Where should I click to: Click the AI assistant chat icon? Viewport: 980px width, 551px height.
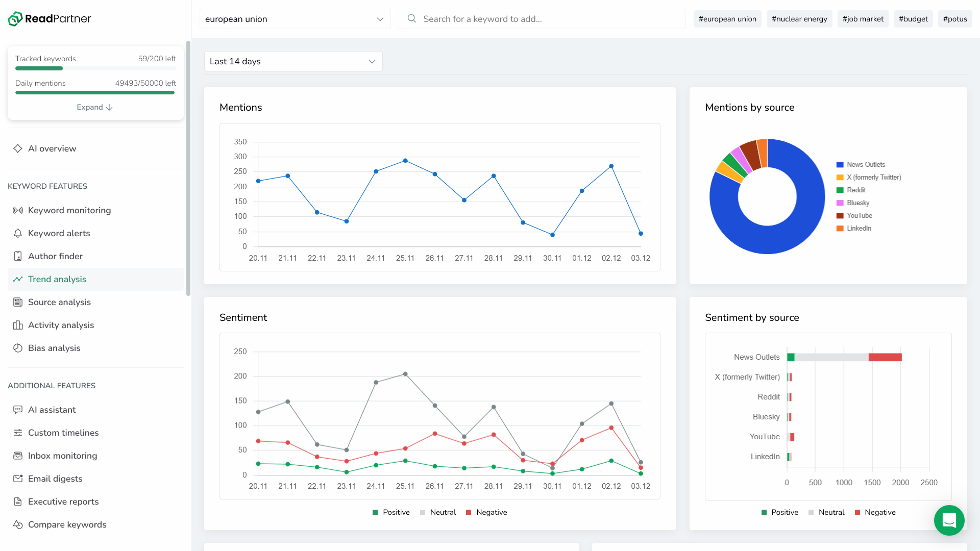tap(18, 410)
